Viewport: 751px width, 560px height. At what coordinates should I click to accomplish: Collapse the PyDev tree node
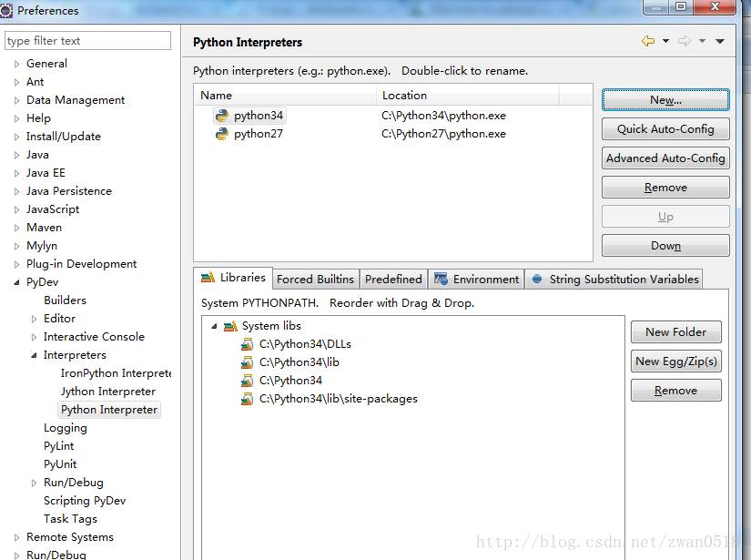pos(16,282)
